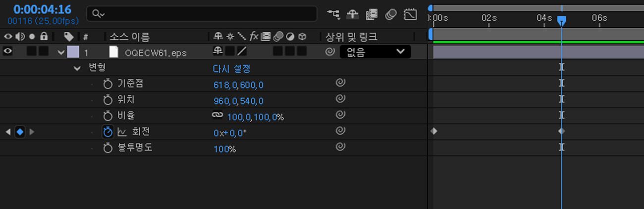Open the composition mini-flowchart icon

[333, 14]
